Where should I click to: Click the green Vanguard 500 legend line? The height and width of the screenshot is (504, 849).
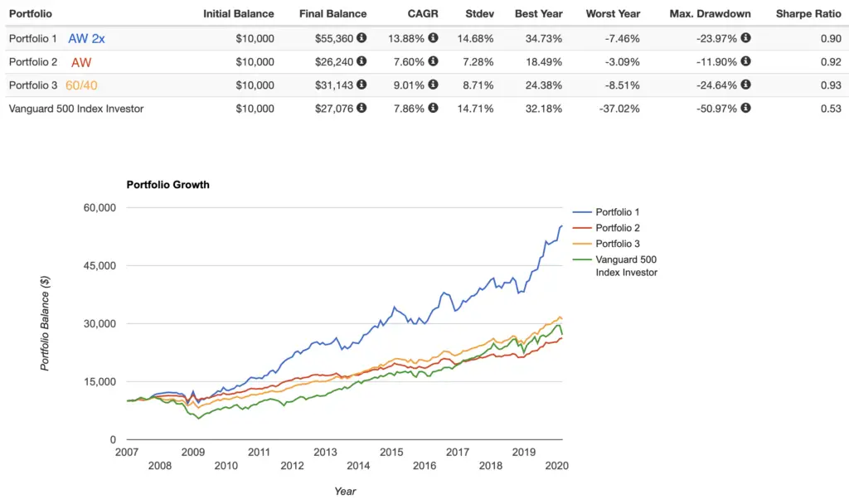(581, 259)
